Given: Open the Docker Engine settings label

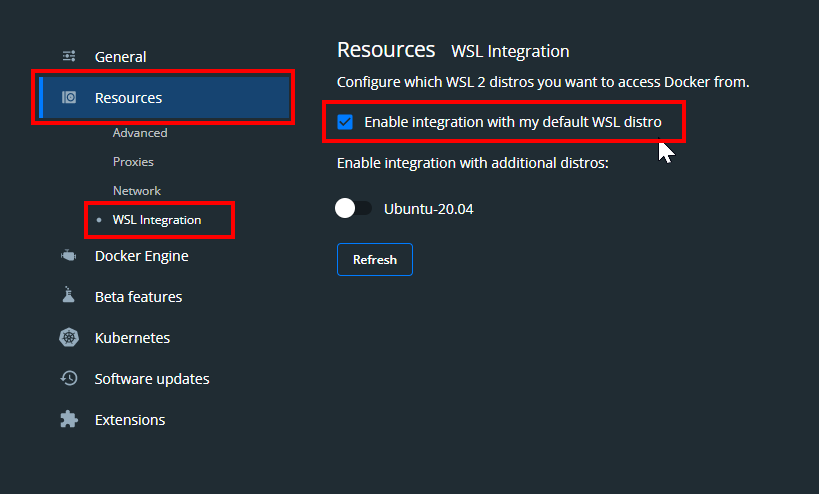Looking at the screenshot, I should point(141,256).
